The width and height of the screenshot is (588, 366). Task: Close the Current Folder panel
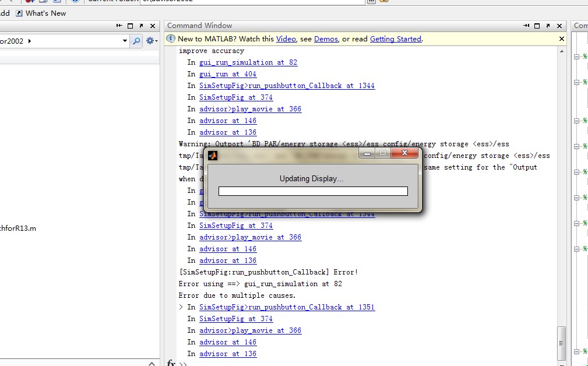(x=153, y=26)
